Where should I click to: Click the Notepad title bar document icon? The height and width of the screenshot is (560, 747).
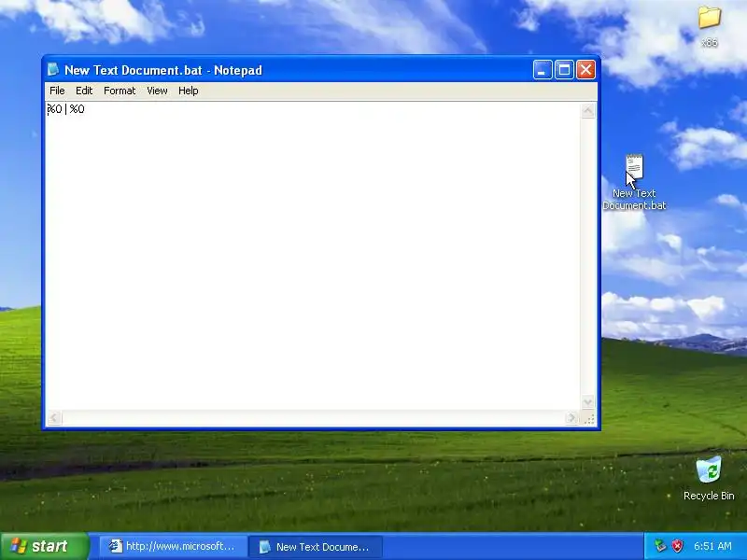53,69
